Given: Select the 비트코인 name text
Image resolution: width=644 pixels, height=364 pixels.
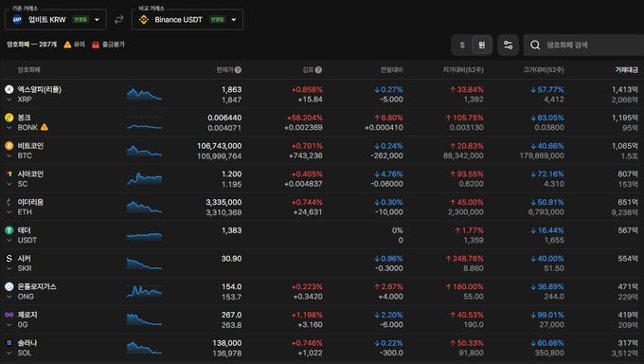Looking at the screenshot, I should (30, 146).
